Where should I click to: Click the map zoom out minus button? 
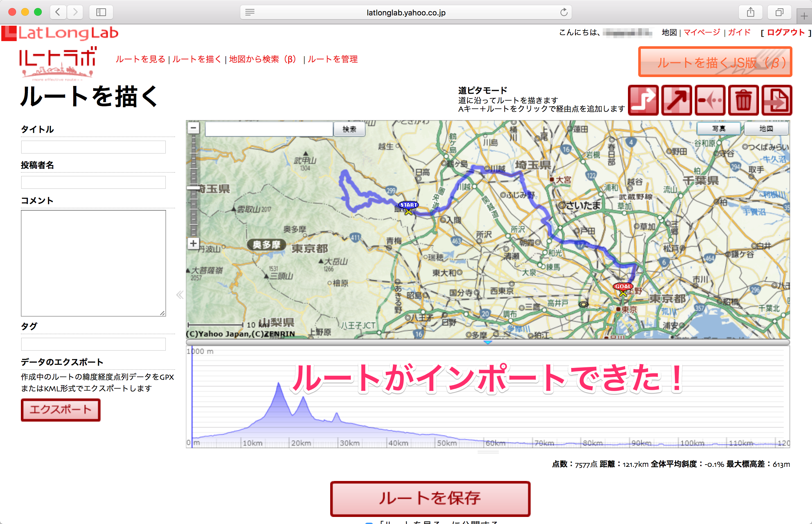[x=193, y=128]
